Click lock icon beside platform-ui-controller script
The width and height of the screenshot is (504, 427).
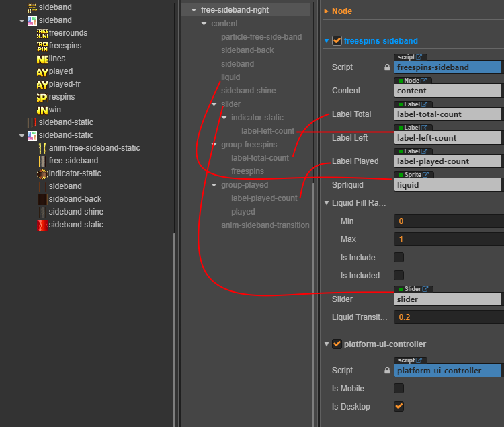(x=387, y=371)
